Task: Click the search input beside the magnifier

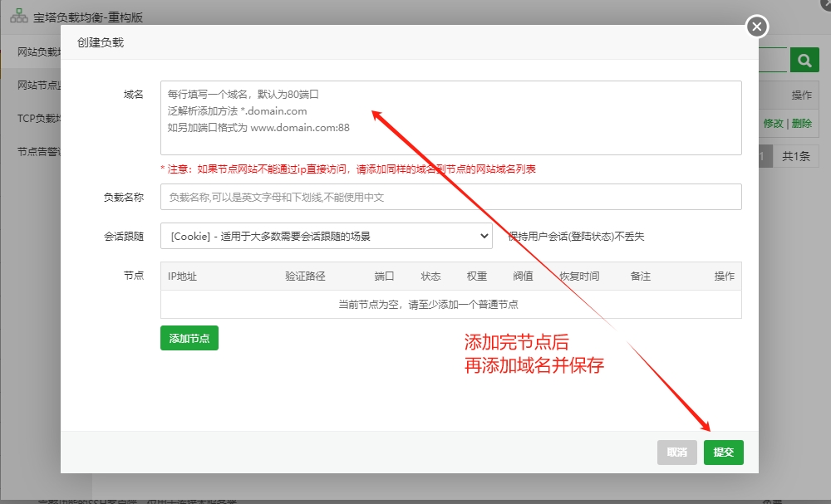Action: click(773, 60)
